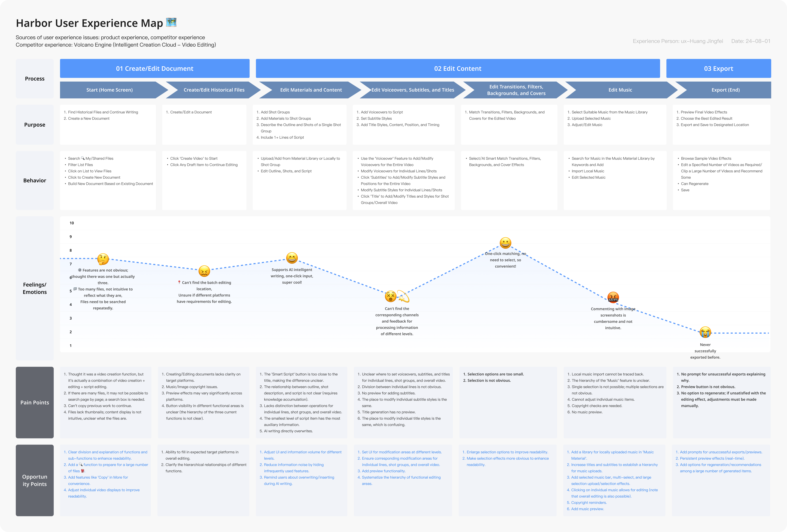Click the crying face emoji

coord(705,332)
